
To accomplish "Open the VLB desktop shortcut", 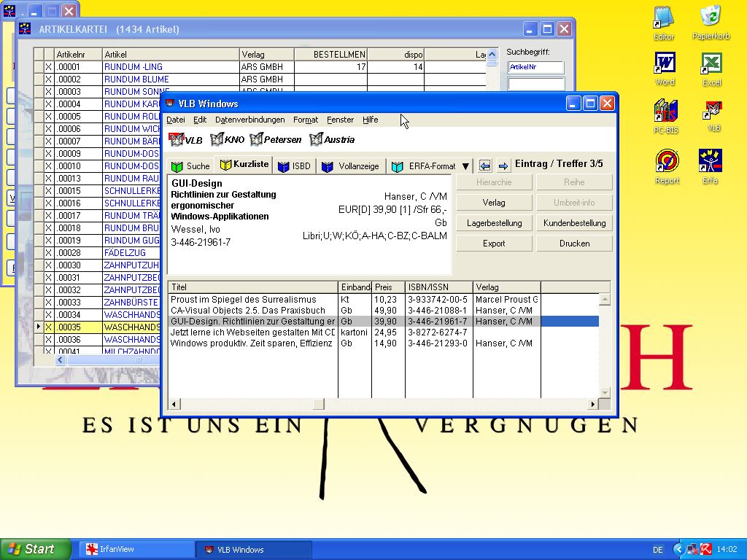I will (x=713, y=116).
